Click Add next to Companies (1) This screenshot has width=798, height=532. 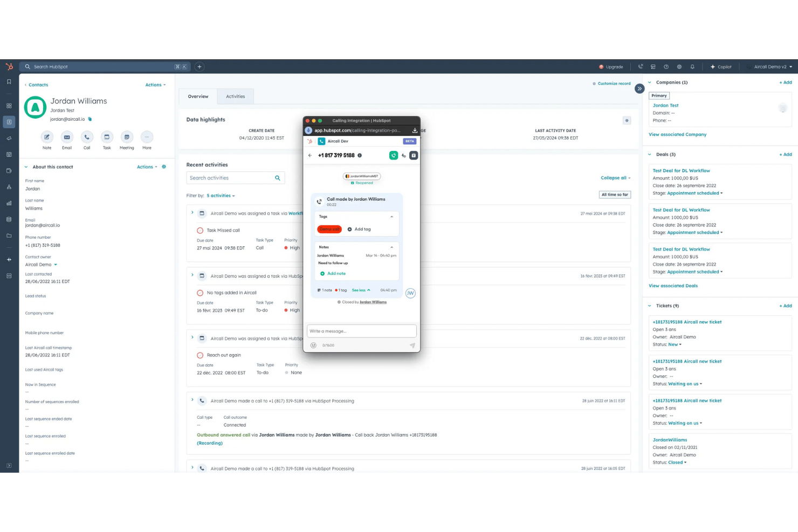[x=786, y=82]
